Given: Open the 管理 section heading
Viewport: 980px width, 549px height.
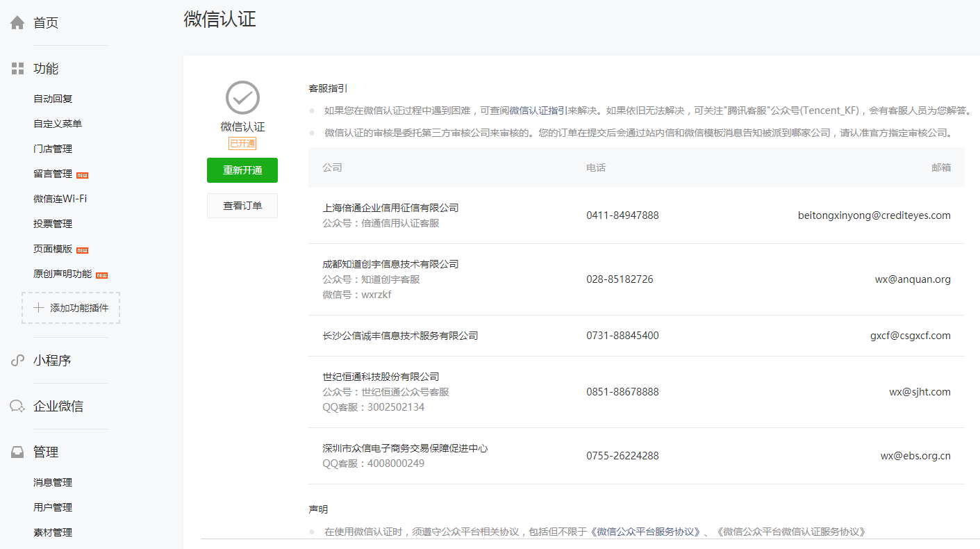Looking at the screenshot, I should click(x=46, y=452).
